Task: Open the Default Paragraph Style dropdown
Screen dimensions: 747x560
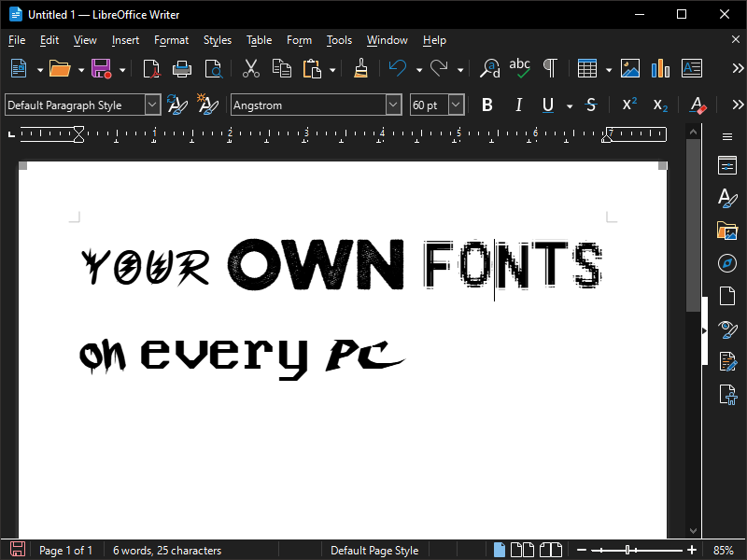Action: click(x=152, y=105)
